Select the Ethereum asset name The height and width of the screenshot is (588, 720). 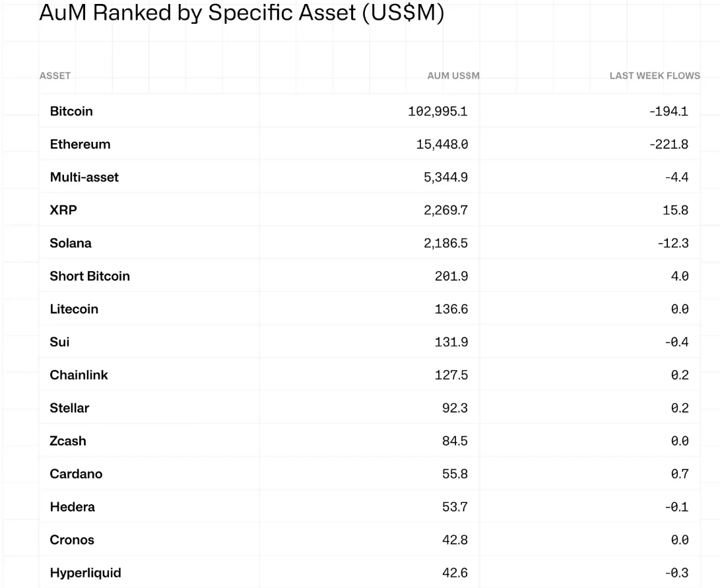click(80, 145)
